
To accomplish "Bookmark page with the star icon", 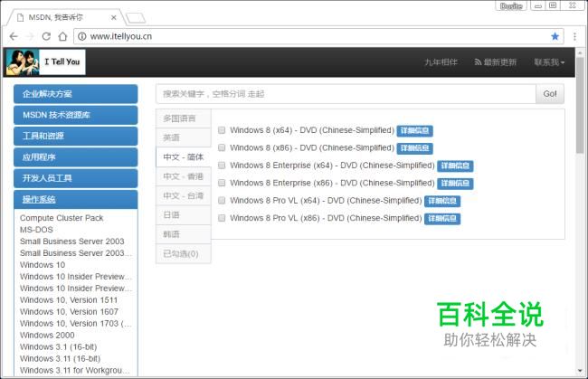I will coord(555,36).
